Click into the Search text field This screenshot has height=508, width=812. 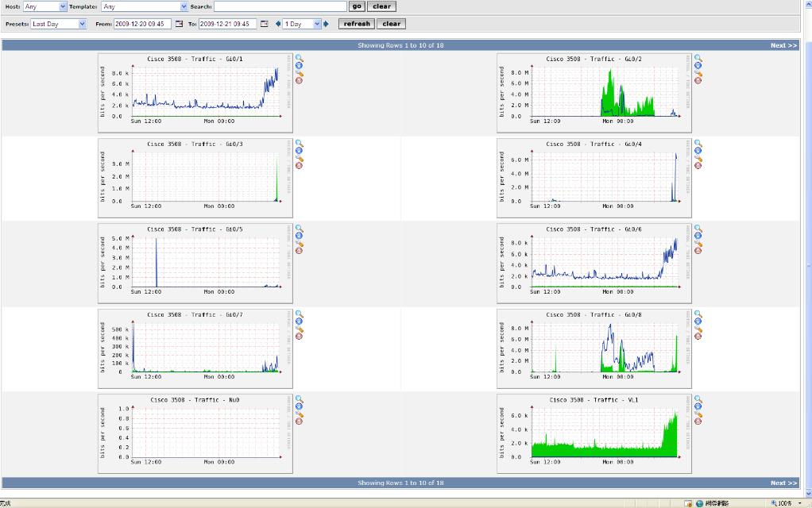(280, 6)
